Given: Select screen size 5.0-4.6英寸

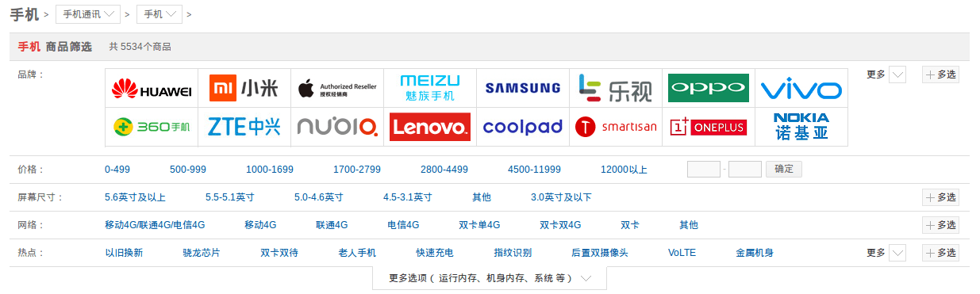Looking at the screenshot, I should pos(319,197).
